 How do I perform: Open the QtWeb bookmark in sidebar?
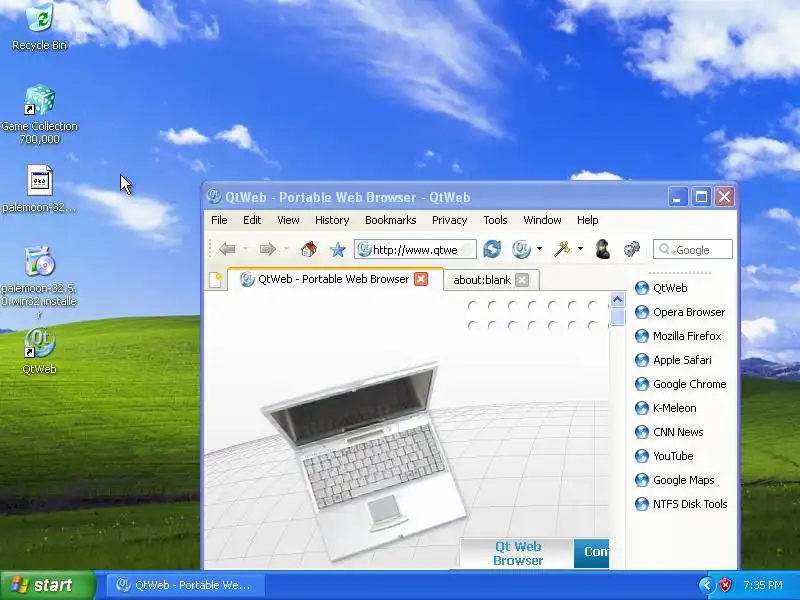point(661,288)
